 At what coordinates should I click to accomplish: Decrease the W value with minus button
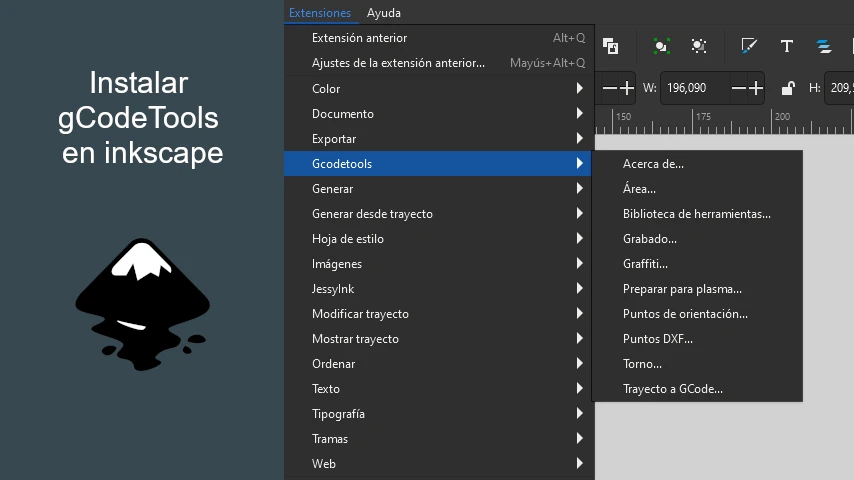pyautogui.click(x=739, y=88)
